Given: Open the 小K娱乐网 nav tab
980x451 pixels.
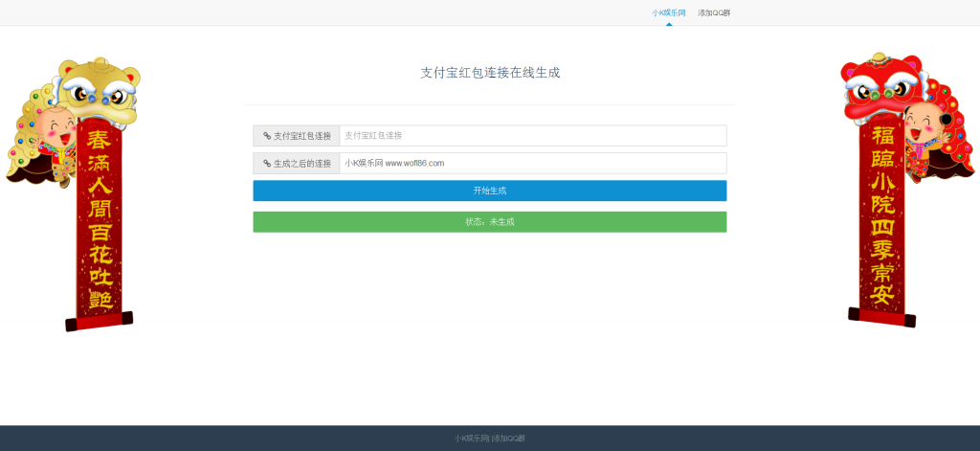Looking at the screenshot, I should 669,12.
